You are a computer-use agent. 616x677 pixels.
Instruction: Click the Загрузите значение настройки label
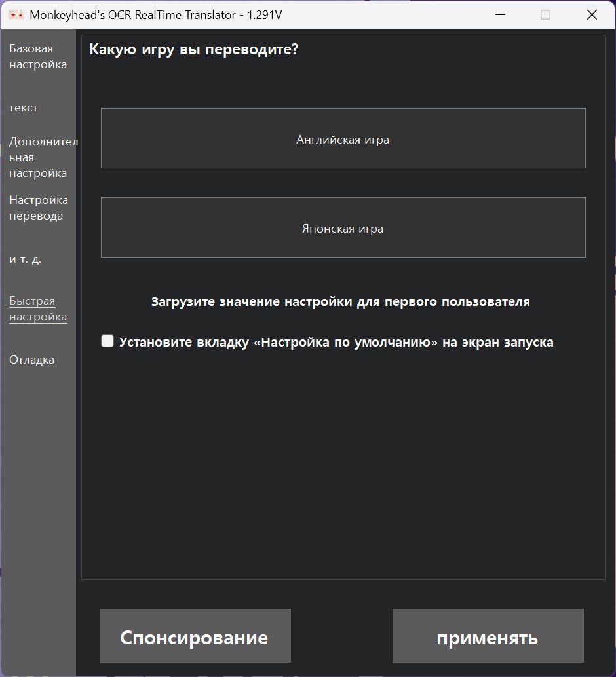click(x=341, y=302)
